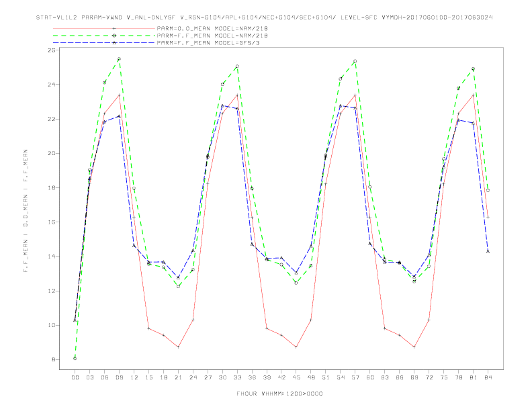Click green circle peak marker at hour 09
This screenshot has width=532, height=411.
[119, 58]
